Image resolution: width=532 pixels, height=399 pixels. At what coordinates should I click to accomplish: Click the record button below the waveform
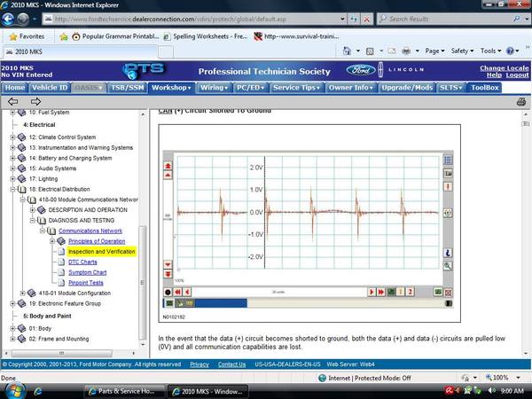168,292
